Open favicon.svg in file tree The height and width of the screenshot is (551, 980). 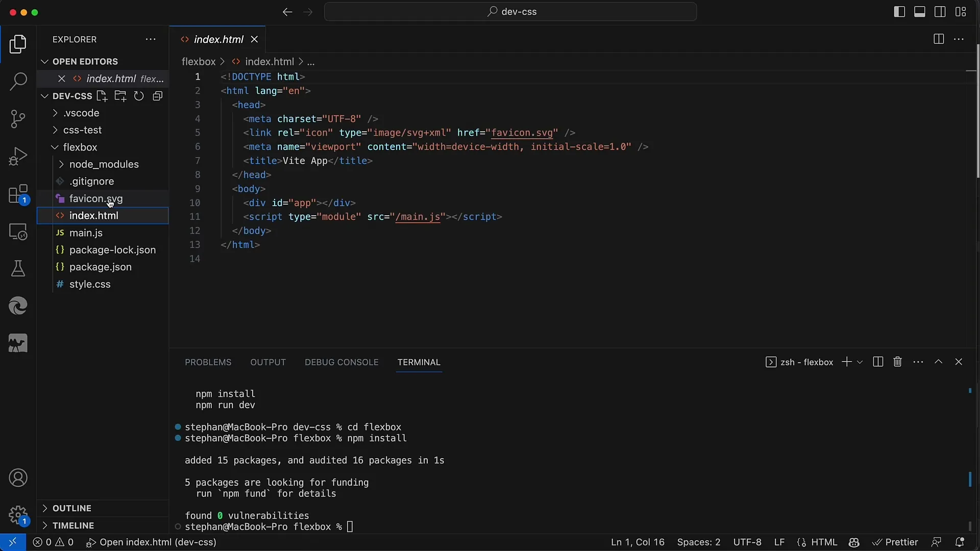(x=96, y=198)
